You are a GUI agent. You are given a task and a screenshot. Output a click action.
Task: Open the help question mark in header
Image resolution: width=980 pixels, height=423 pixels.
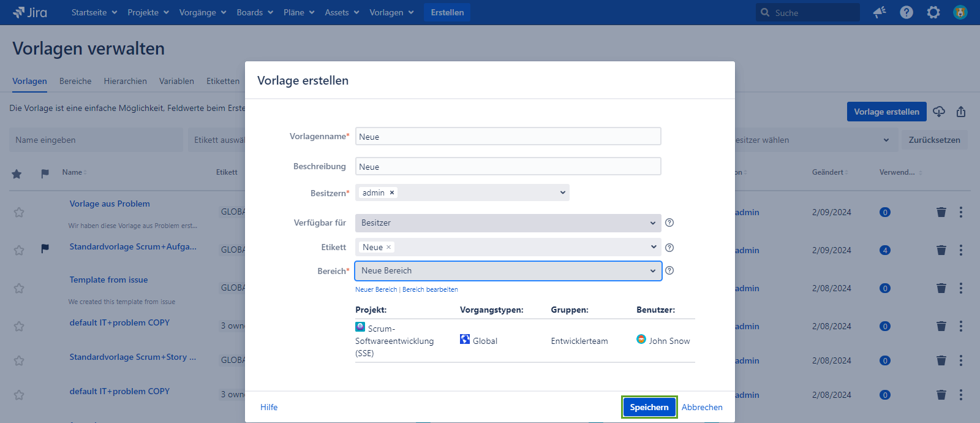pos(907,12)
